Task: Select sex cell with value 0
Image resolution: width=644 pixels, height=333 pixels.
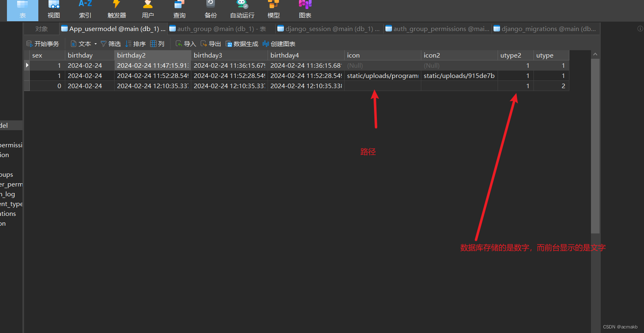Action: tap(47, 86)
